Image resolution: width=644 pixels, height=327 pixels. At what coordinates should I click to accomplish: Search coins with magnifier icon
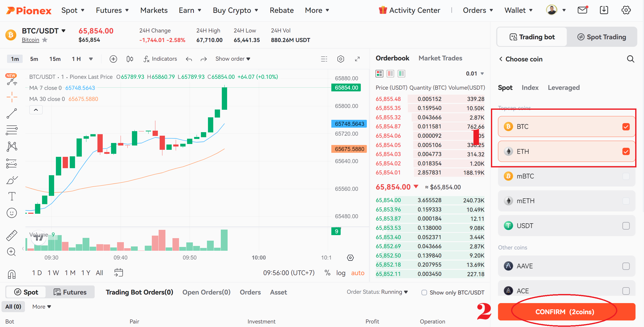(631, 59)
